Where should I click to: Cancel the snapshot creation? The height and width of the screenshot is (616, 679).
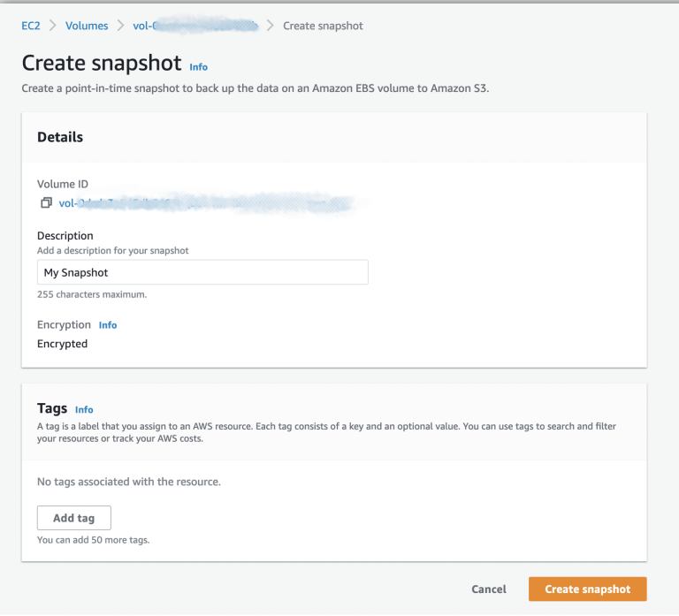[489, 589]
